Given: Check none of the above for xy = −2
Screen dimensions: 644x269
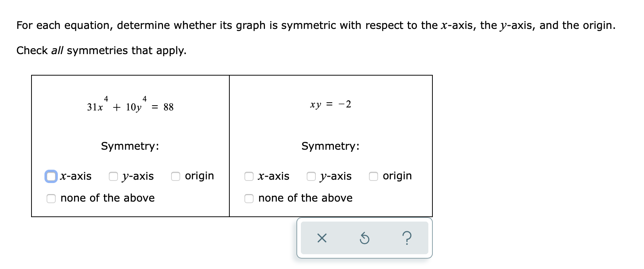Looking at the screenshot, I should tap(248, 199).
